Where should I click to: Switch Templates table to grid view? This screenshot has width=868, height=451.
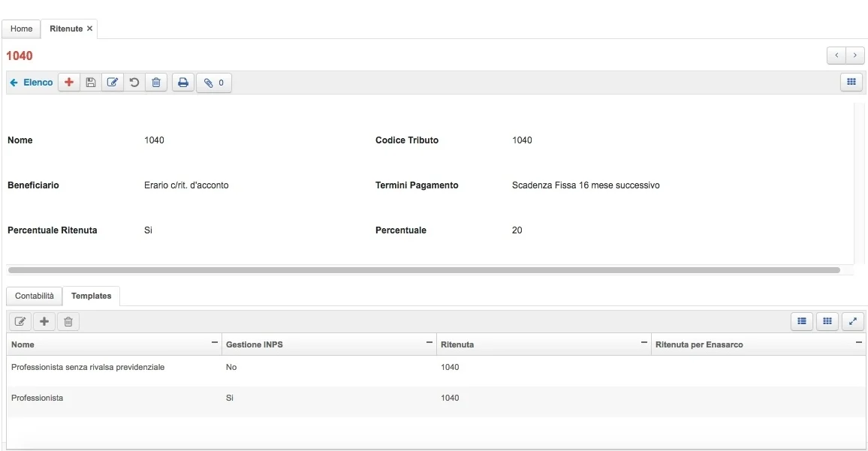pyautogui.click(x=827, y=321)
